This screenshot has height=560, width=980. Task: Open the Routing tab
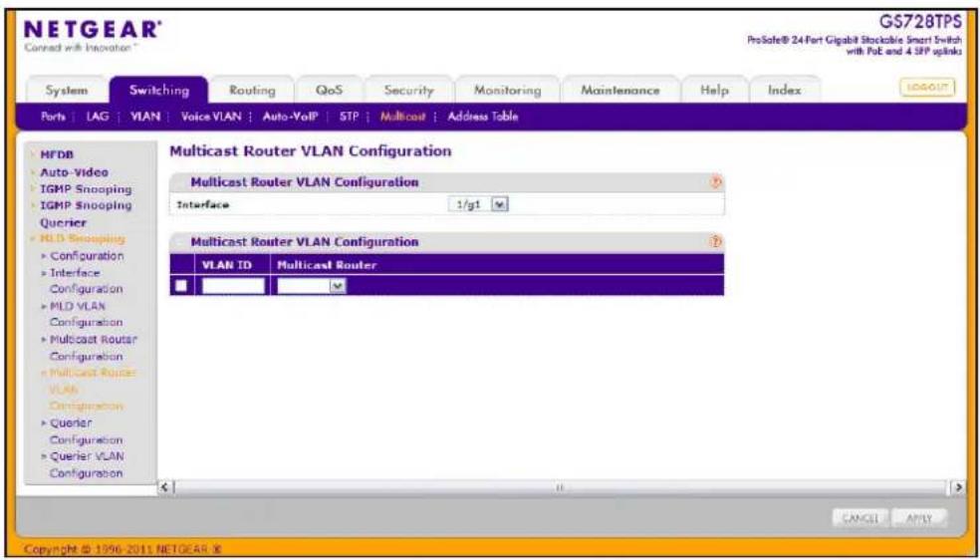[253, 91]
